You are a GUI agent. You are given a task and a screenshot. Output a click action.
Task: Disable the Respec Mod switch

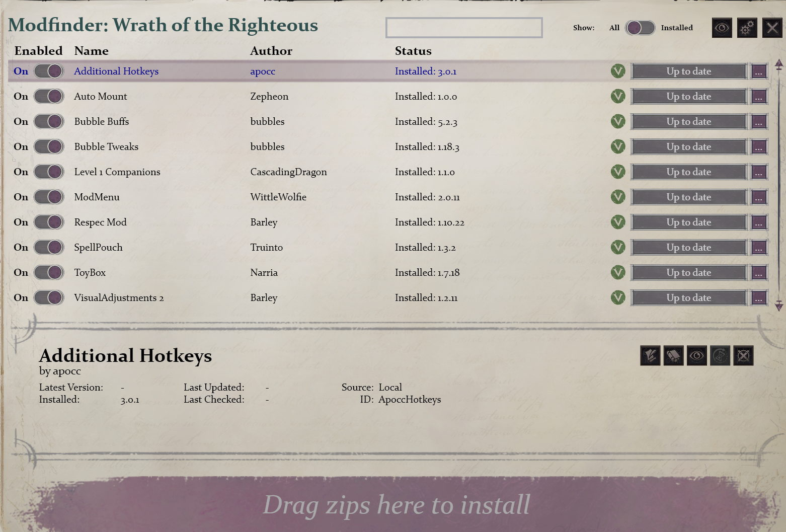coord(49,222)
